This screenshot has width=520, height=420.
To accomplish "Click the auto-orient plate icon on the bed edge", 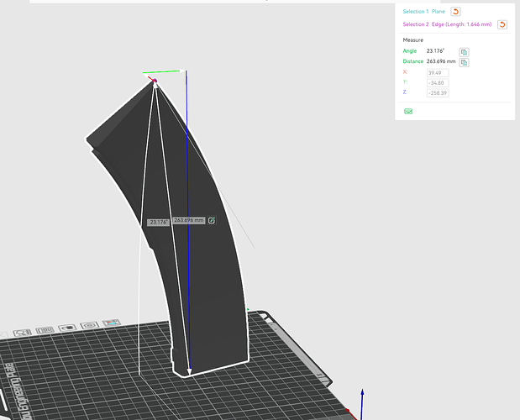I will point(22,333).
